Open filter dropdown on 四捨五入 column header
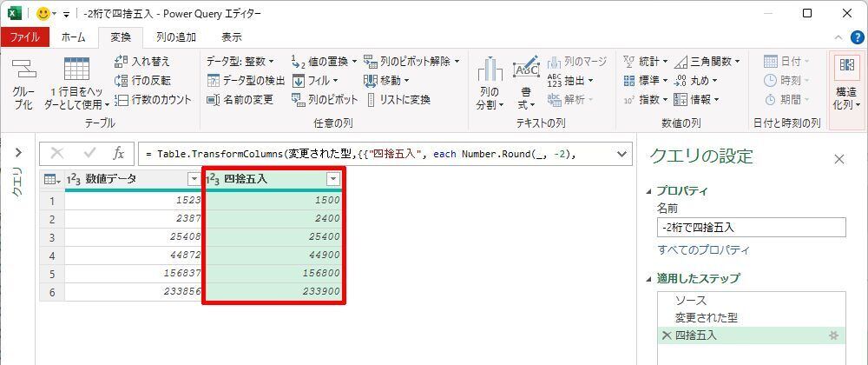 [332, 179]
